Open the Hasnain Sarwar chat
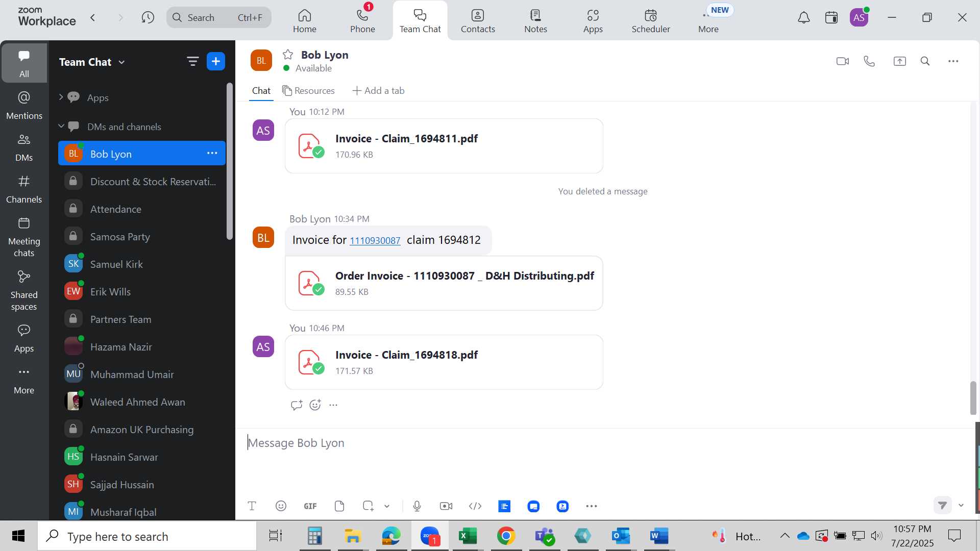The image size is (980, 551). [x=142, y=457]
